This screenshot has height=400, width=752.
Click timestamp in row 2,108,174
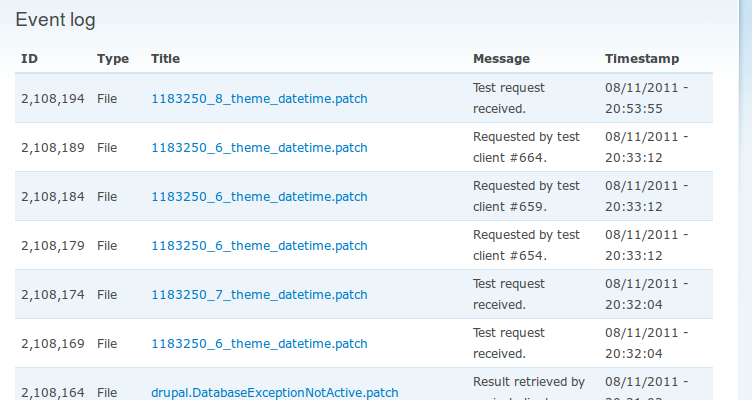(x=646, y=294)
